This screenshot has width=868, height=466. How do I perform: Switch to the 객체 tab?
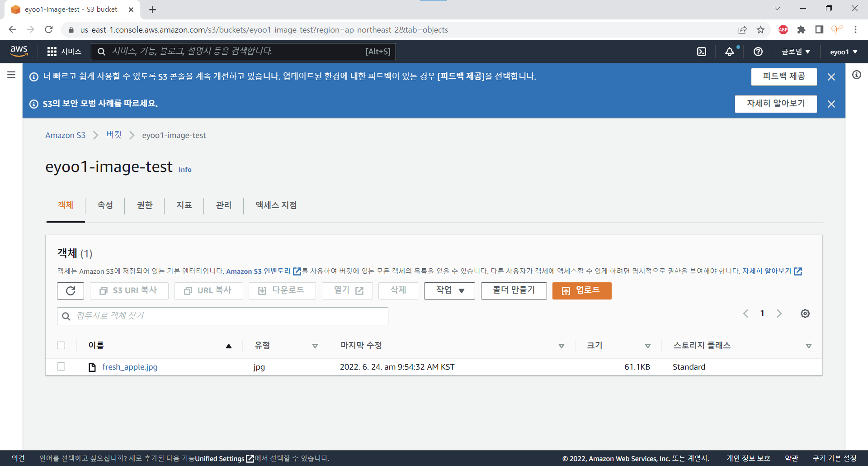[x=66, y=205]
